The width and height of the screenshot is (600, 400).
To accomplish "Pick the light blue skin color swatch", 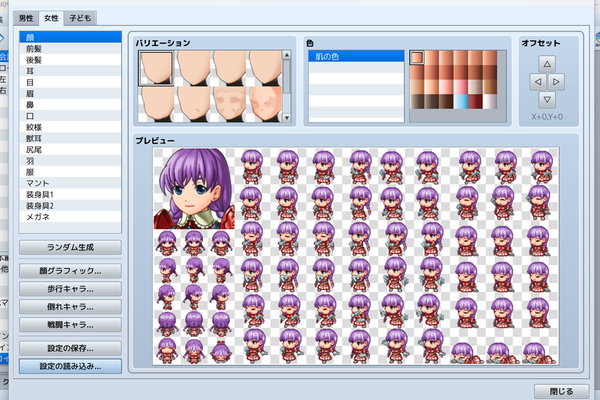I will pos(461,101).
